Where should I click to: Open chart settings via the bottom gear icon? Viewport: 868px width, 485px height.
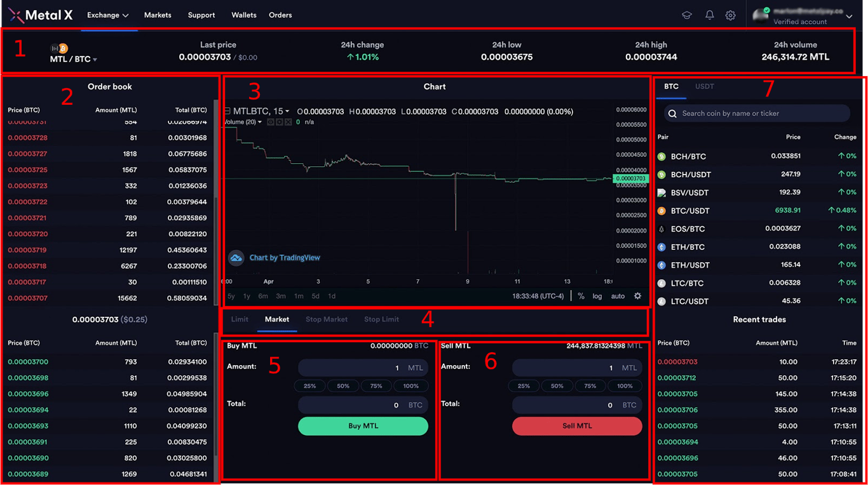pyautogui.click(x=637, y=296)
